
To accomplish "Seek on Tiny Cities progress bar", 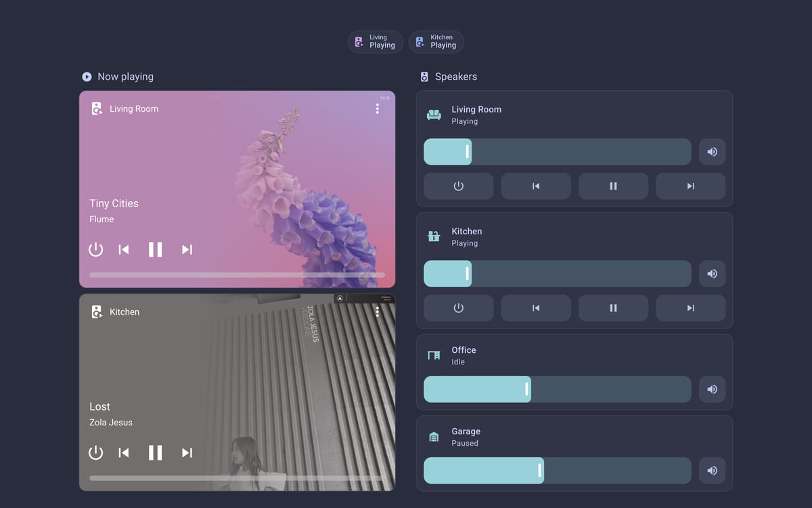I will click(x=237, y=275).
